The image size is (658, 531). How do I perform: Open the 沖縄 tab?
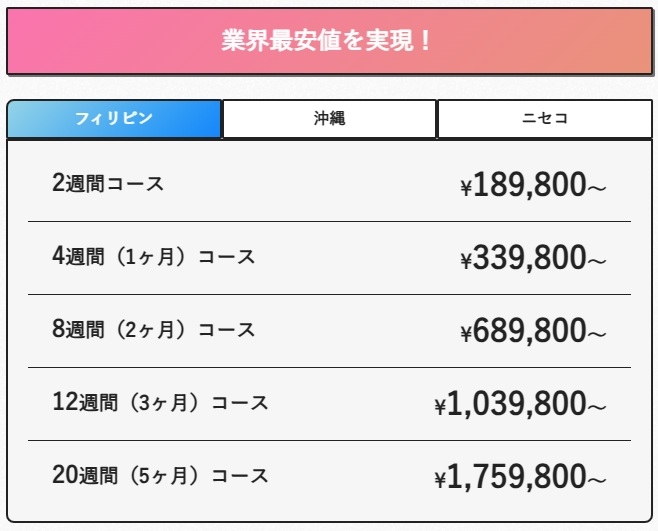point(329,119)
